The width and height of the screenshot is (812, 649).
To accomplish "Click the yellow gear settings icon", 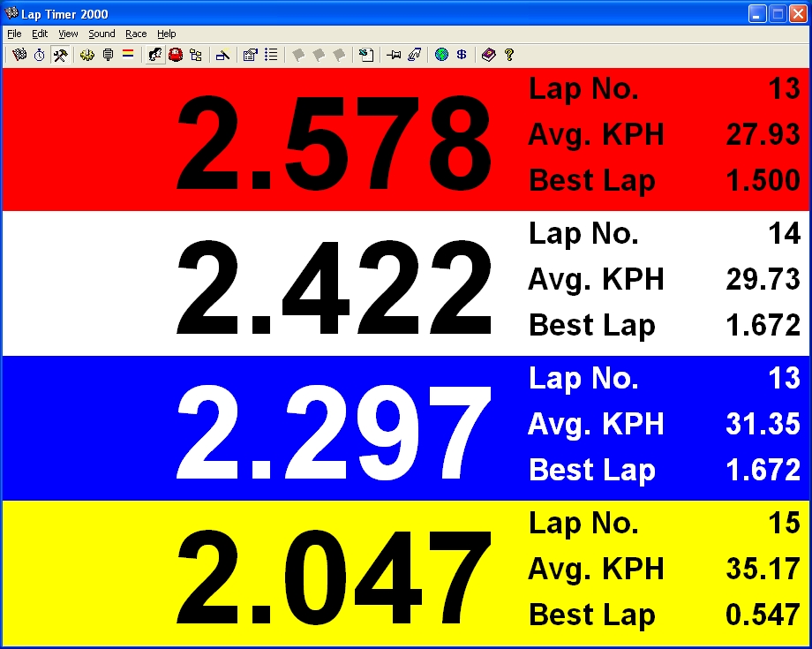I will coord(87,55).
